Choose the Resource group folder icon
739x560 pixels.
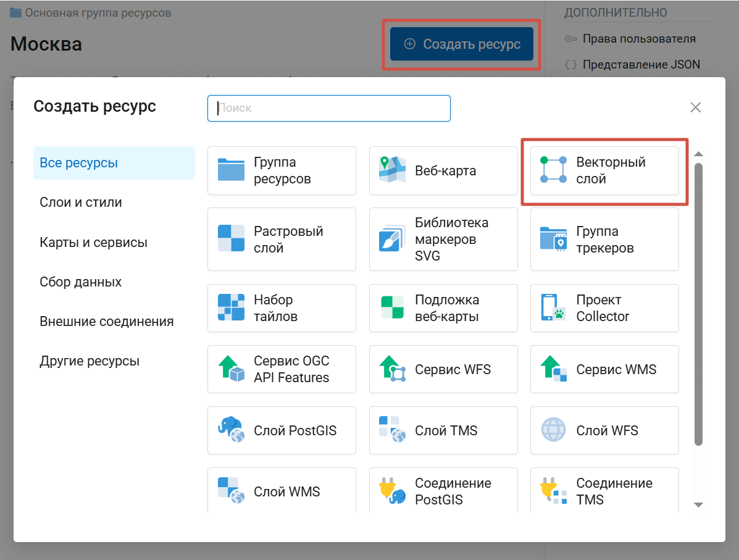click(231, 170)
